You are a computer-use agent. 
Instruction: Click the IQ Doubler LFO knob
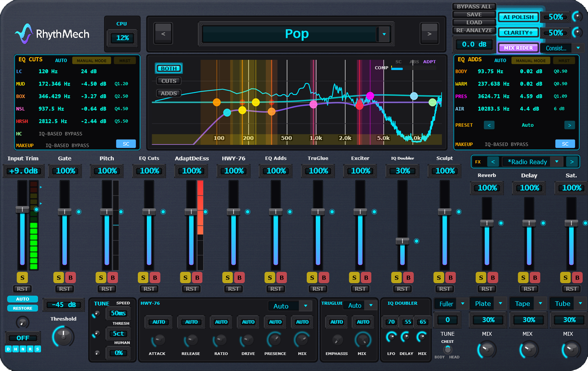click(x=391, y=337)
